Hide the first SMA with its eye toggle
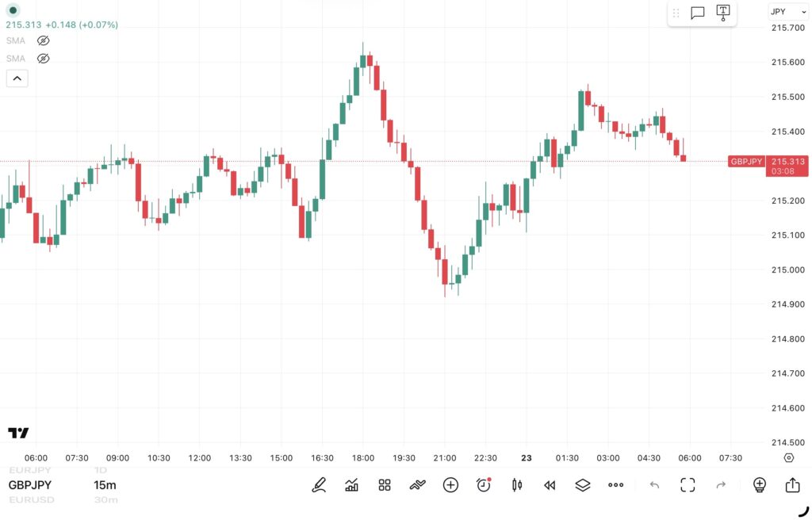 [x=43, y=40]
